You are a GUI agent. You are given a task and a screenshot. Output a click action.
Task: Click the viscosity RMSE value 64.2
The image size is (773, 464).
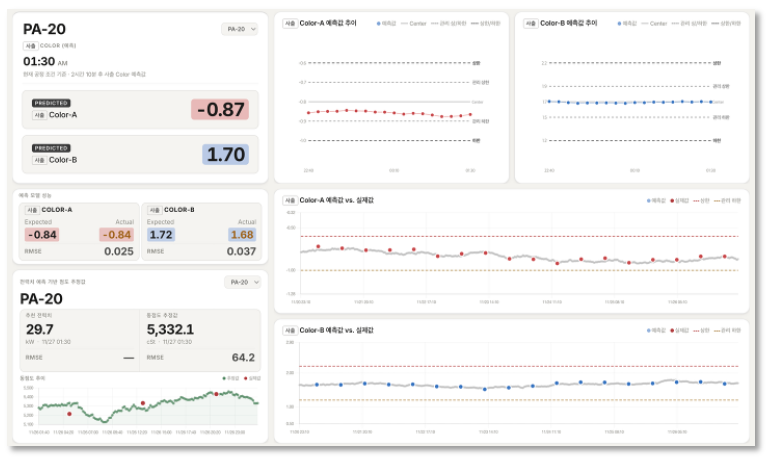click(243, 357)
